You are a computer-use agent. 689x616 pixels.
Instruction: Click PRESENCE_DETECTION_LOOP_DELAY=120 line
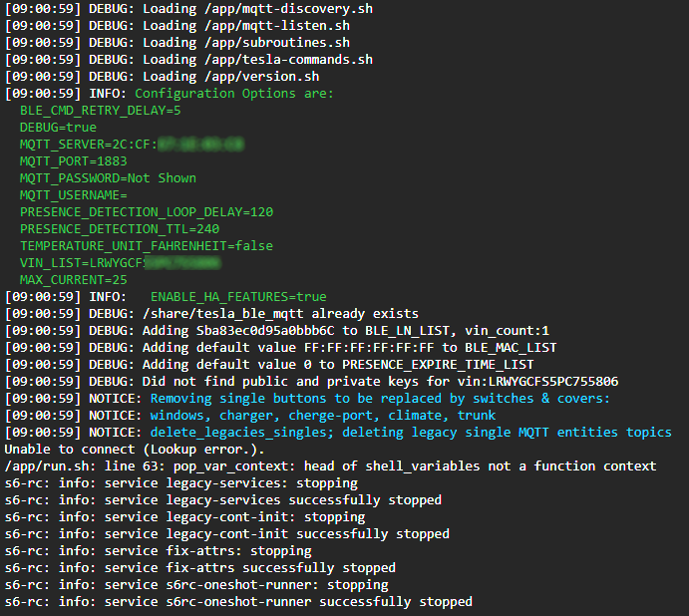click(x=147, y=212)
